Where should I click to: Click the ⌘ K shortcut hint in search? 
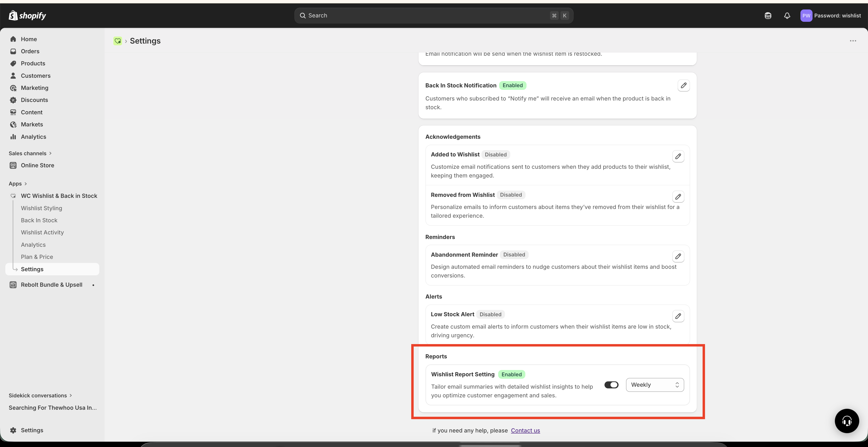(x=559, y=15)
